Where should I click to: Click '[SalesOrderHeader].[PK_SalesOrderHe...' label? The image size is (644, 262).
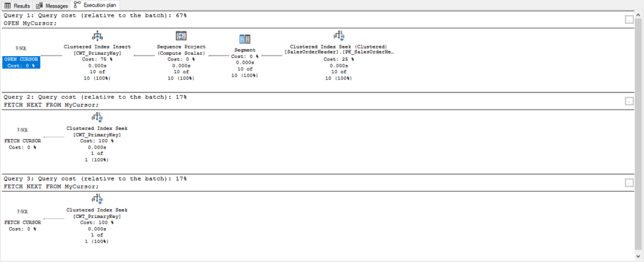[x=338, y=53]
